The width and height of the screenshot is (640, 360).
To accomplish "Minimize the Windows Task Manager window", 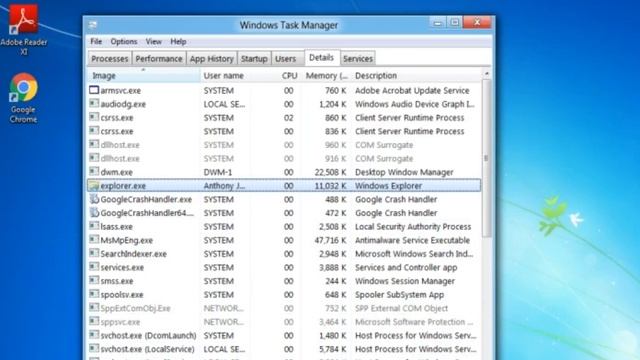I will tap(438, 23).
